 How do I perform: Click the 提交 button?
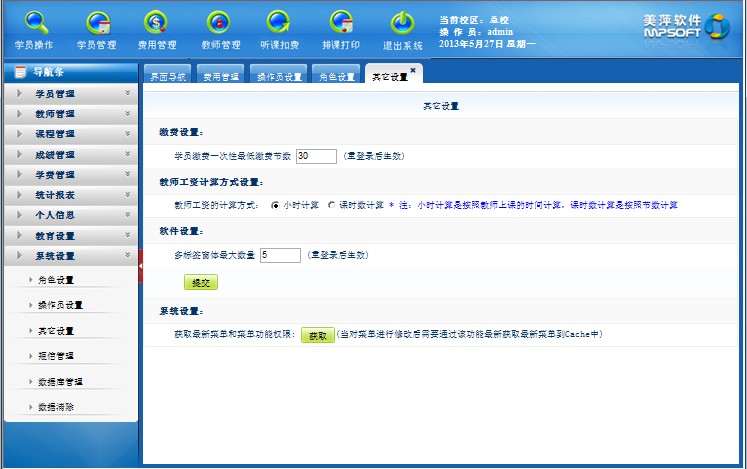pos(200,283)
